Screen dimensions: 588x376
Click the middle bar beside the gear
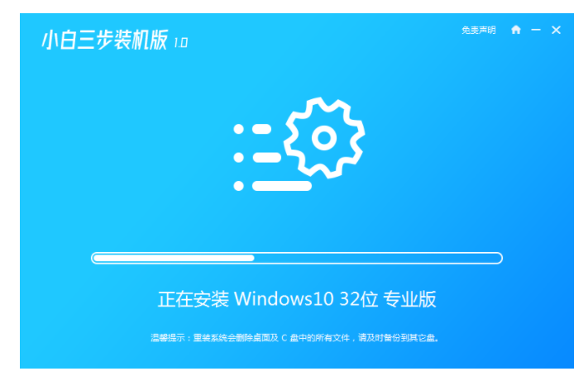click(x=266, y=157)
